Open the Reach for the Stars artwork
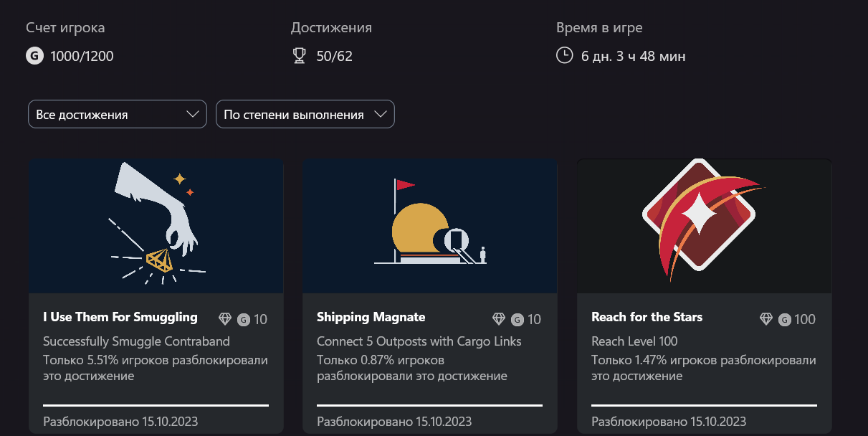This screenshot has height=436, width=868. (704, 226)
